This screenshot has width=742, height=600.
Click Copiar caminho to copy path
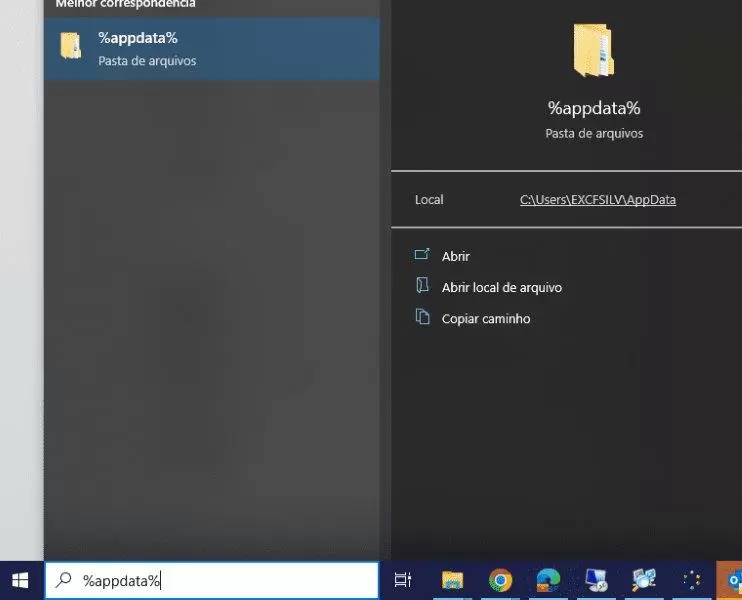pyautogui.click(x=485, y=319)
